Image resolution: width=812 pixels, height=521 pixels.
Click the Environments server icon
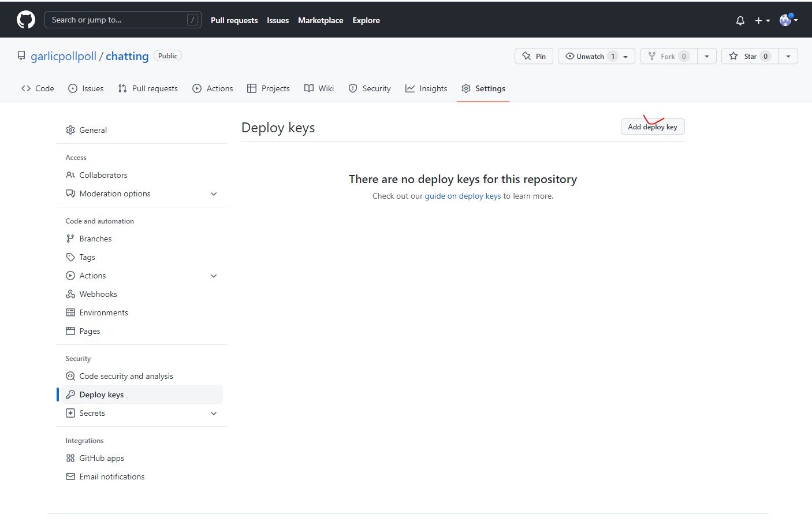pyautogui.click(x=70, y=312)
